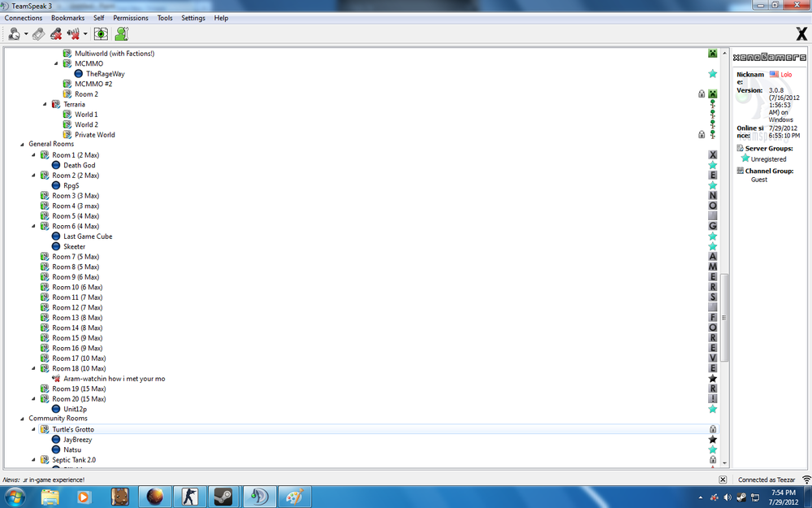This screenshot has height=508, width=812.
Task: Click the scrollbar down arrow
Action: (724, 463)
